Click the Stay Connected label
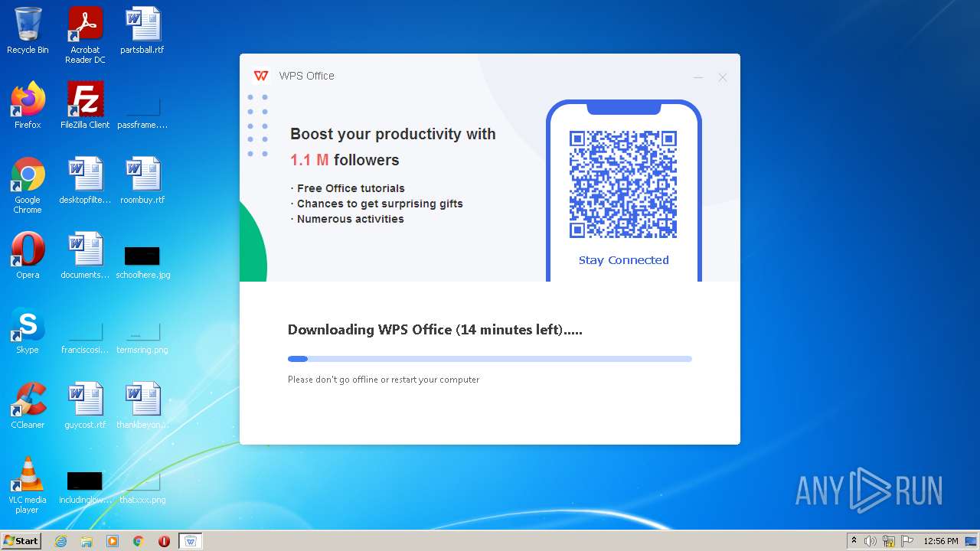Viewport: 980px width, 551px height. pos(624,260)
